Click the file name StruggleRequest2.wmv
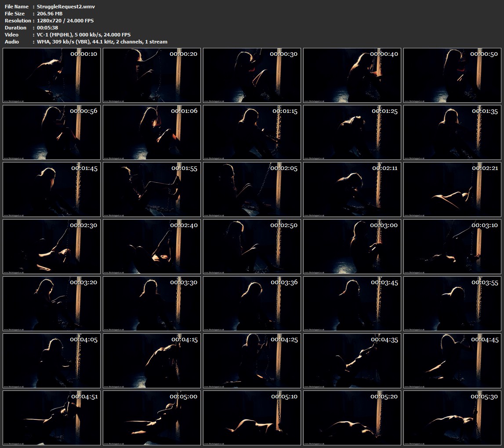The image size is (504, 448). 66,7
